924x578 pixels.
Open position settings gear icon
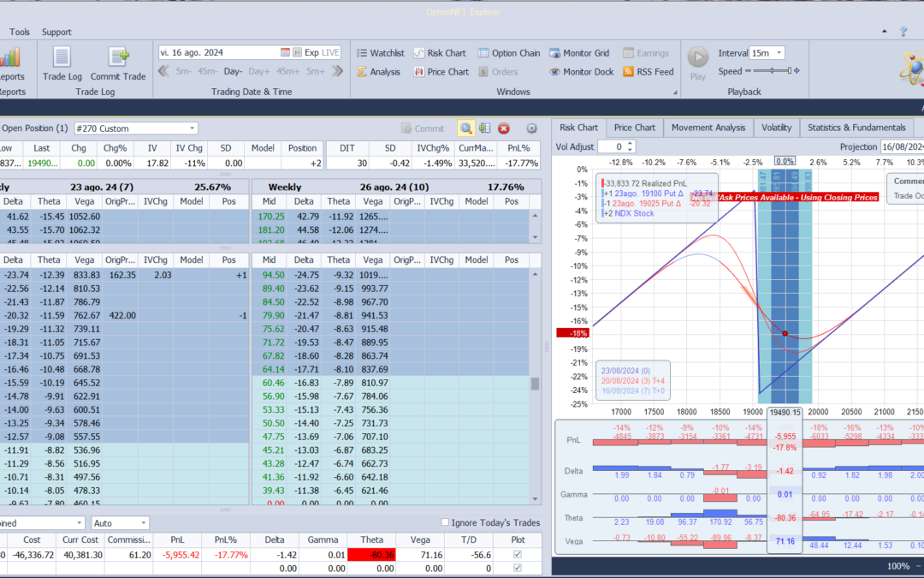531,128
